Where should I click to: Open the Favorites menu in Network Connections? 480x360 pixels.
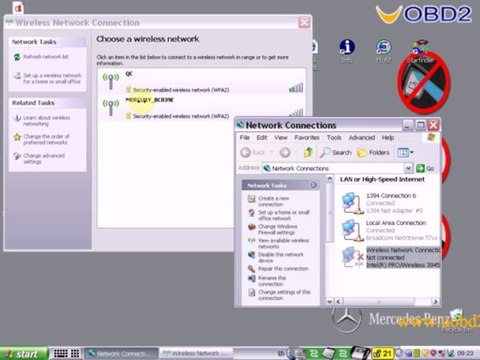click(307, 137)
